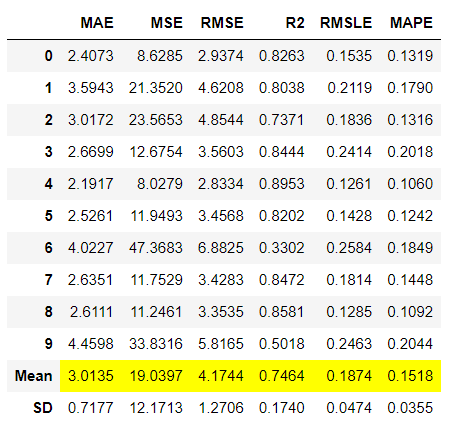Click the Mean row label

pyautogui.click(x=34, y=376)
